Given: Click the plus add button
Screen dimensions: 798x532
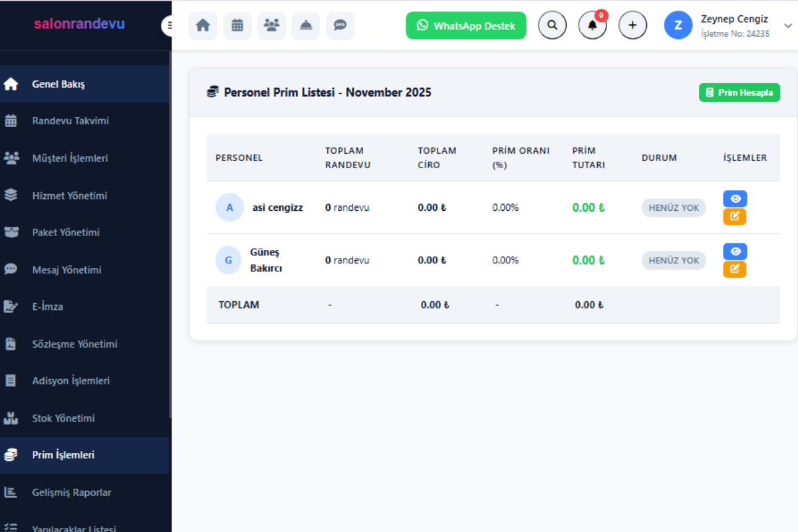Looking at the screenshot, I should pyautogui.click(x=632, y=25).
